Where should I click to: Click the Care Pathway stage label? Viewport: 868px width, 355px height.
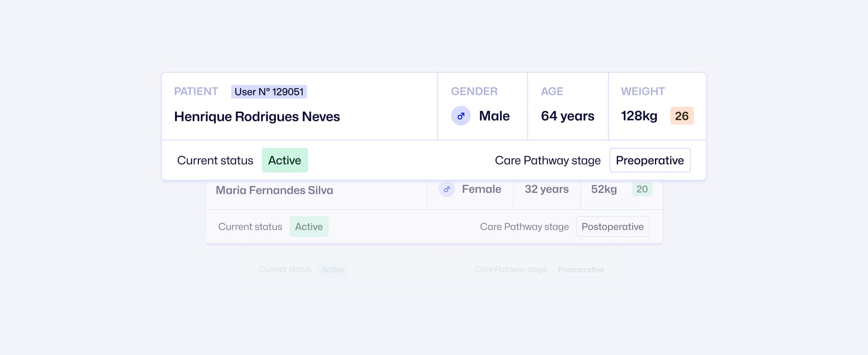click(x=548, y=160)
